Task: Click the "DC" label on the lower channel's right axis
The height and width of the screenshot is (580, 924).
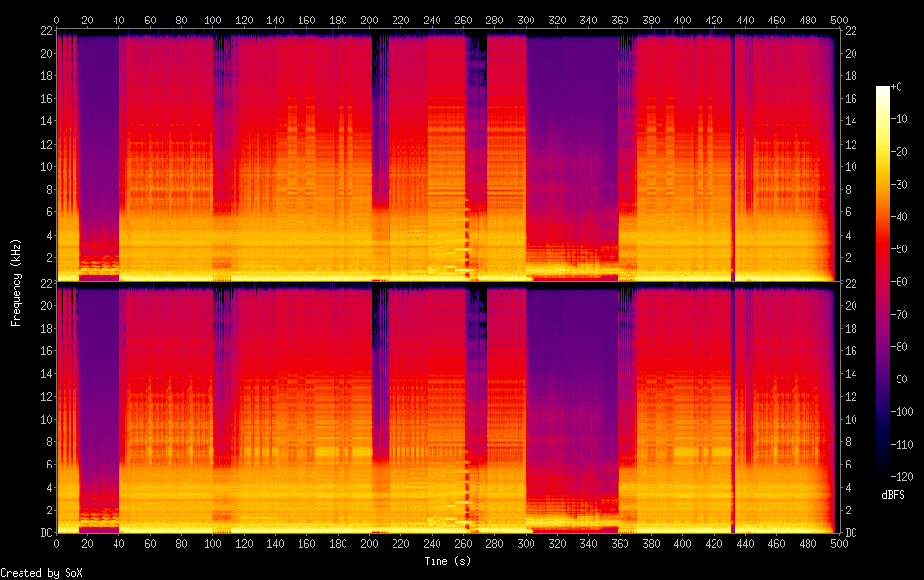Action: coord(851,533)
